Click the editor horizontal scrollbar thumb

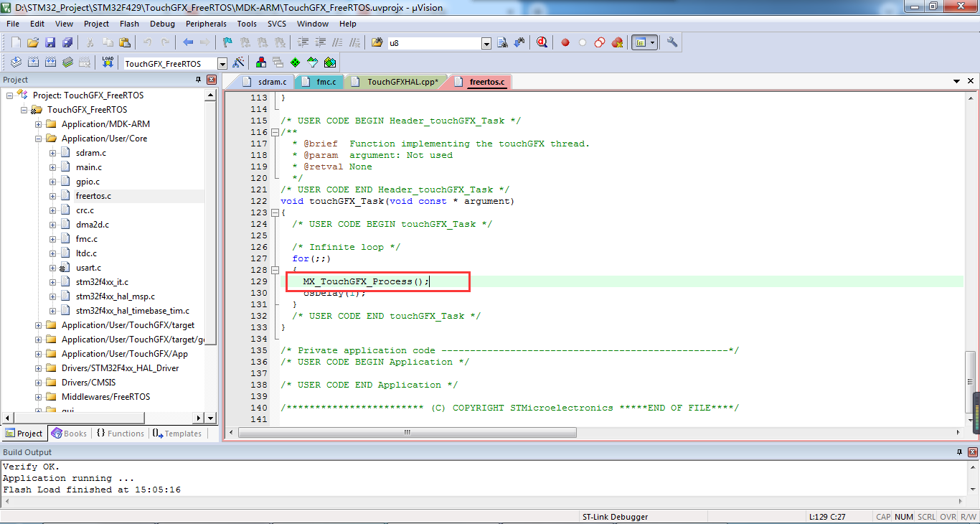click(407, 433)
